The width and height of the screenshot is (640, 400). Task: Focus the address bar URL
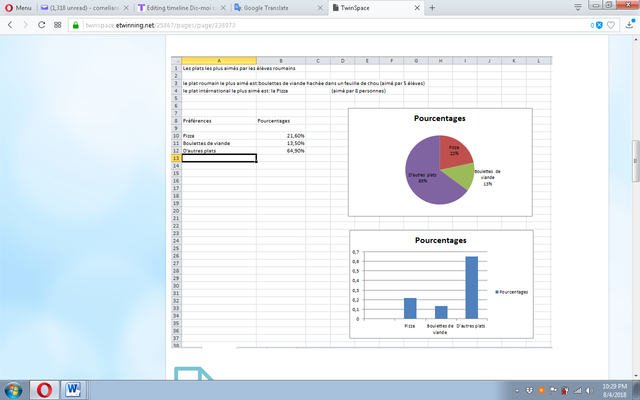(x=160, y=25)
